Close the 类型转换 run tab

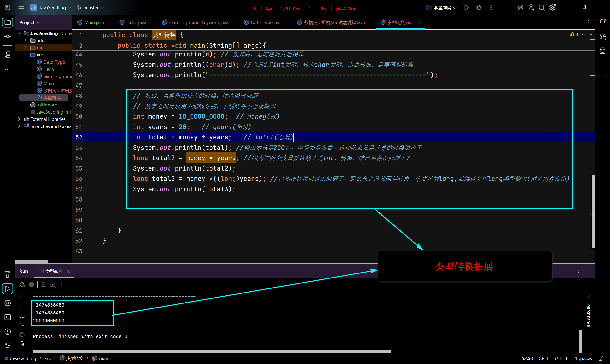[68, 271]
